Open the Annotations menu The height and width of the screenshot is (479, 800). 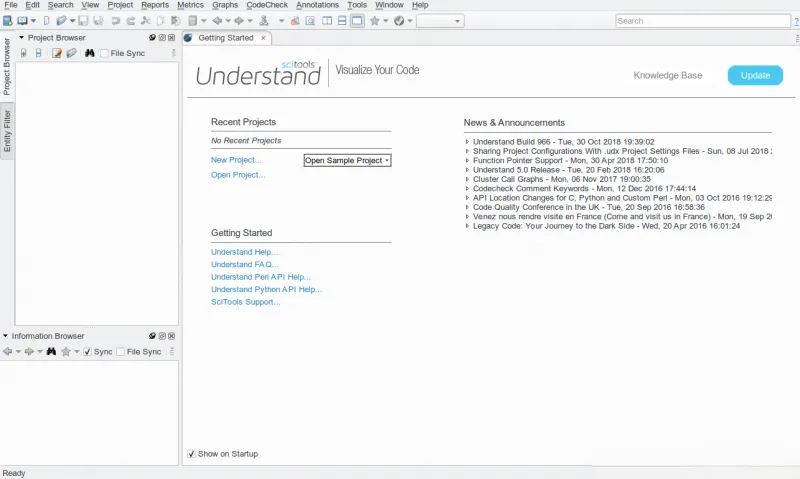pyautogui.click(x=317, y=5)
